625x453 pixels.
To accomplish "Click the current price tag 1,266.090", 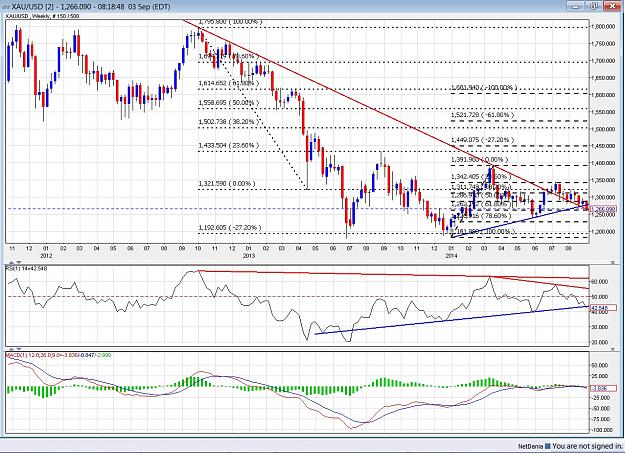I will tap(603, 209).
